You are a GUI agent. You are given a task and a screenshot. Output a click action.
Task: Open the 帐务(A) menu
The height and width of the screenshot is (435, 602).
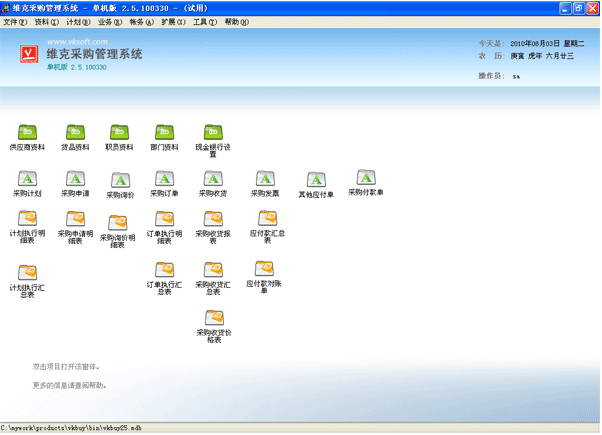tap(142, 22)
